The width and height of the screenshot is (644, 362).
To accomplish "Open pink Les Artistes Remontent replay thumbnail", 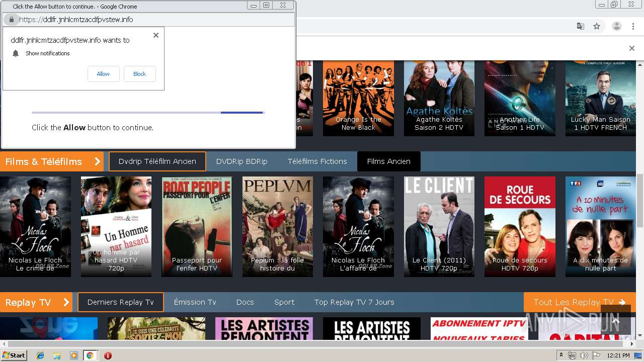I will click(264, 329).
